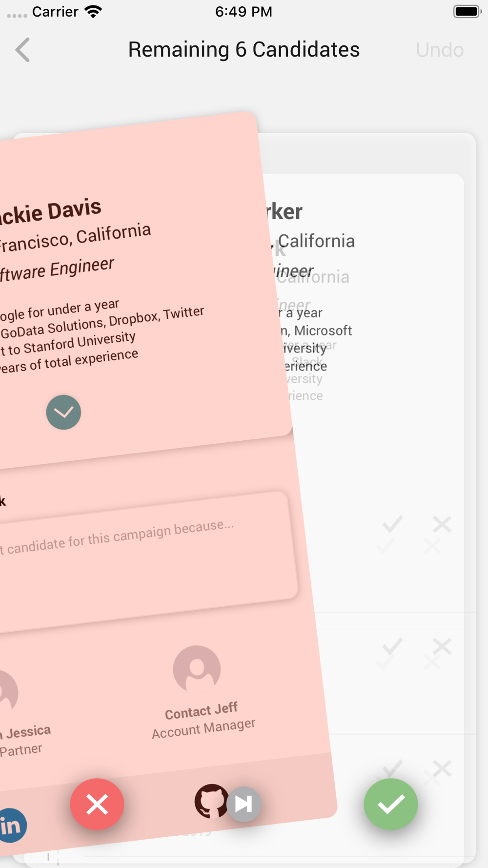
Task: Open the LinkedIn profile icon
Action: tap(11, 825)
